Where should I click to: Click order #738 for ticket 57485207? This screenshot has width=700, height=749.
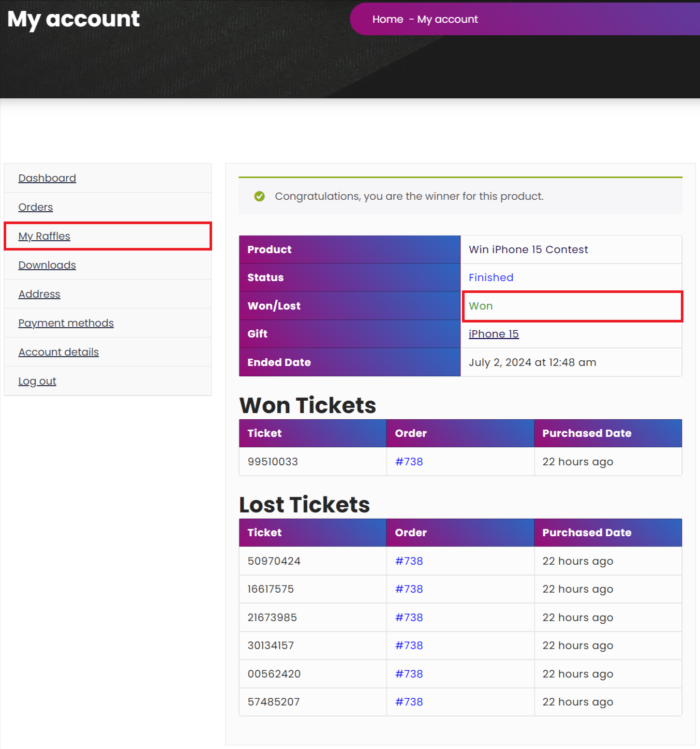coord(409,701)
